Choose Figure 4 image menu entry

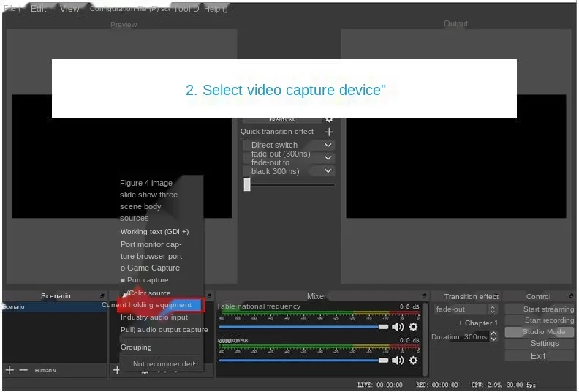[146, 184]
